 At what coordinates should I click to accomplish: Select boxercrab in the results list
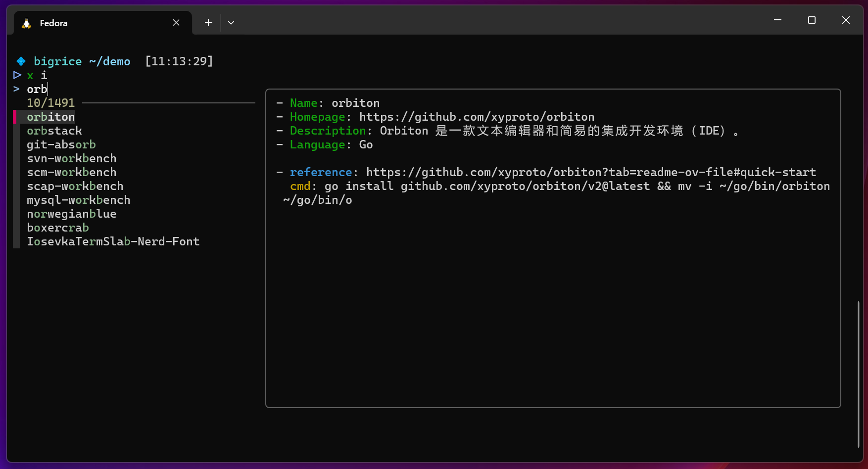click(58, 228)
